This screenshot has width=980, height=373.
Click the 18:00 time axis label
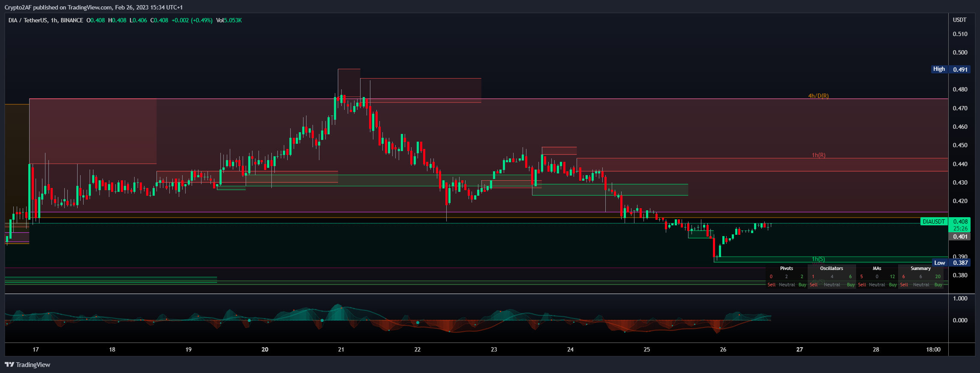tap(933, 349)
